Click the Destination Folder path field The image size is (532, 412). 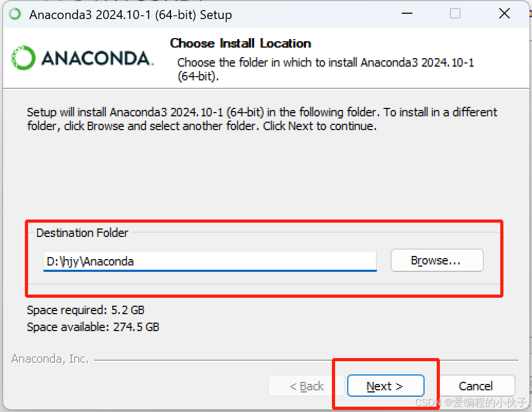pos(210,261)
